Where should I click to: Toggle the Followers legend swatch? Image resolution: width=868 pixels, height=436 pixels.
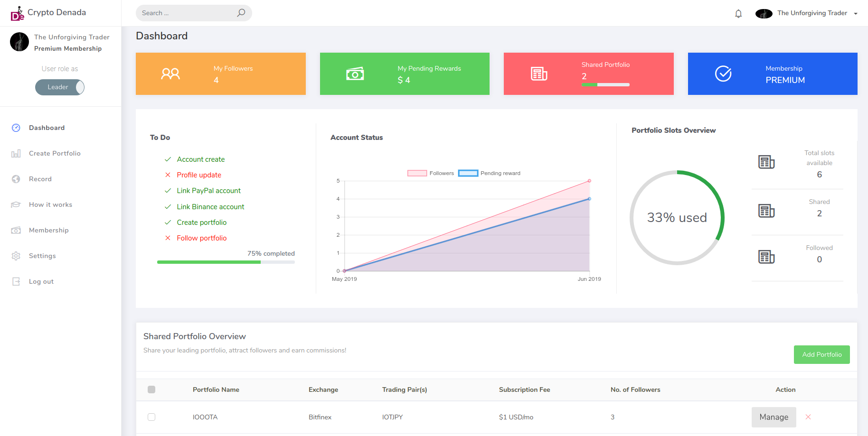(417, 173)
